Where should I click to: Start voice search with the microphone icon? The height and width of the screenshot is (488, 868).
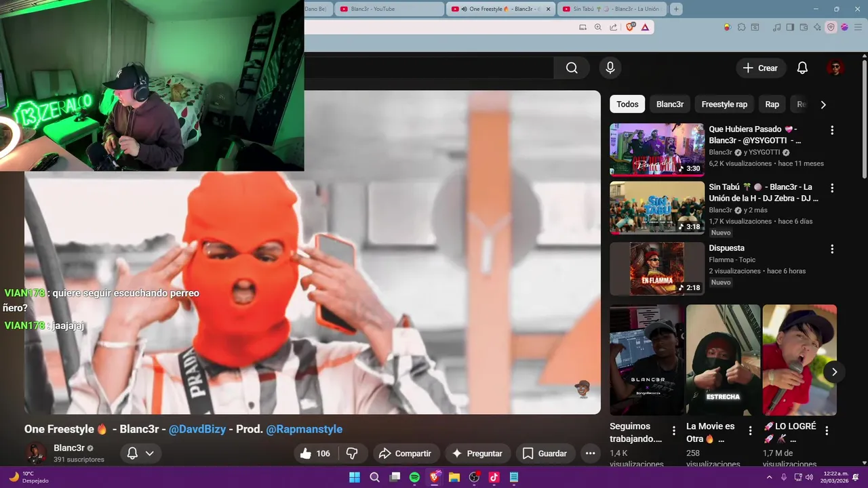tap(610, 68)
